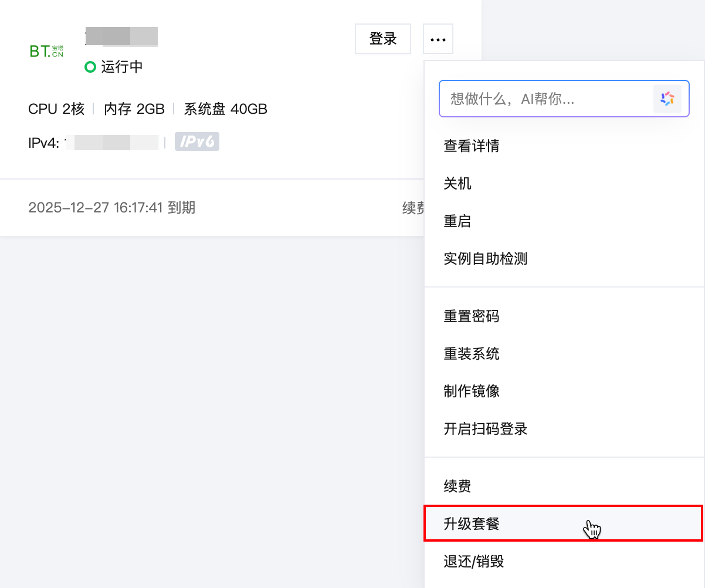Image resolution: width=705 pixels, height=588 pixels.
Task: Select 续费 in the dropdown menu
Action: 457,486
